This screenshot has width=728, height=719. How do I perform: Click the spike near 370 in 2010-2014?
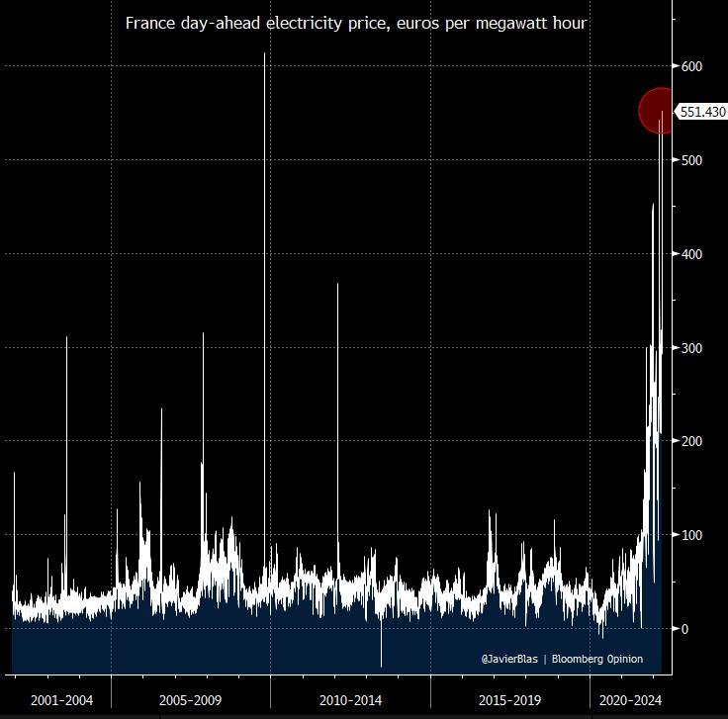[337, 287]
